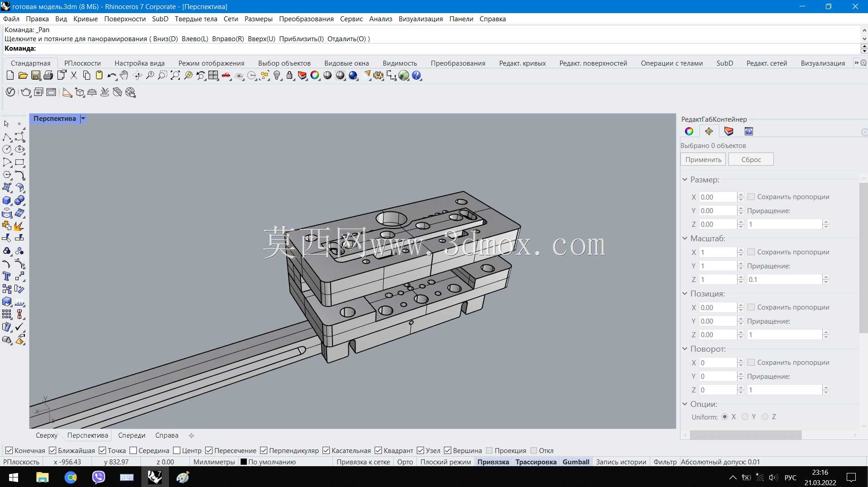Click the Масштаб Z increment stepper
The width and height of the screenshot is (868, 487).
[826, 280]
